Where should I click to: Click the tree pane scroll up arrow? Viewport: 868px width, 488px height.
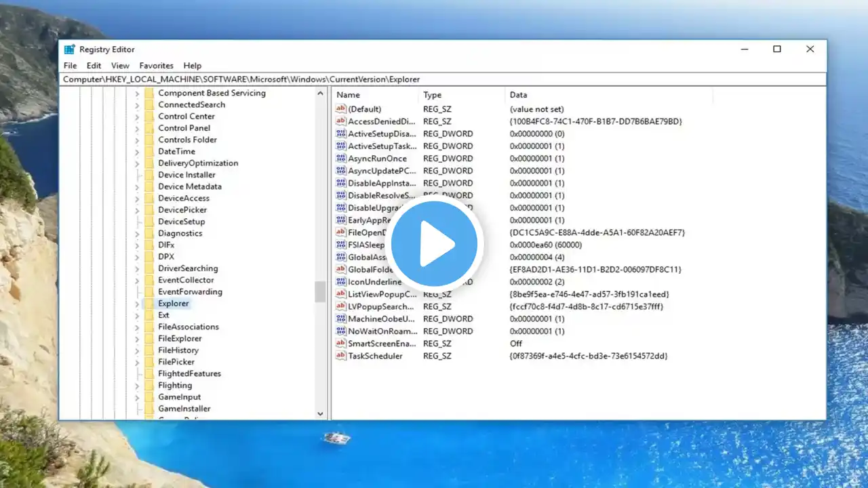[x=321, y=94]
